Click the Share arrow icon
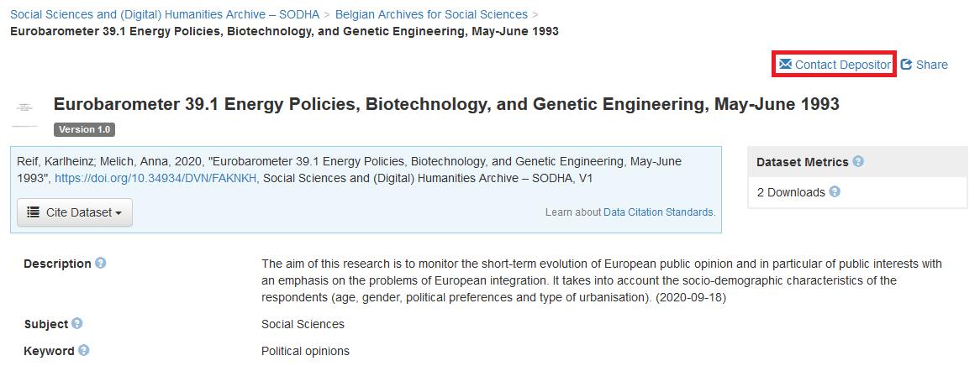Screen dimensions: 980x366 pos(906,65)
